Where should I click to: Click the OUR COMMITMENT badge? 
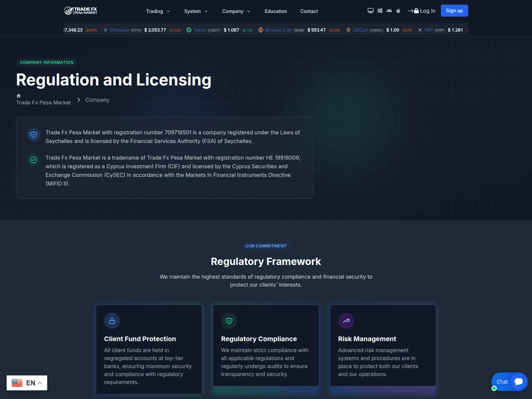point(266,246)
